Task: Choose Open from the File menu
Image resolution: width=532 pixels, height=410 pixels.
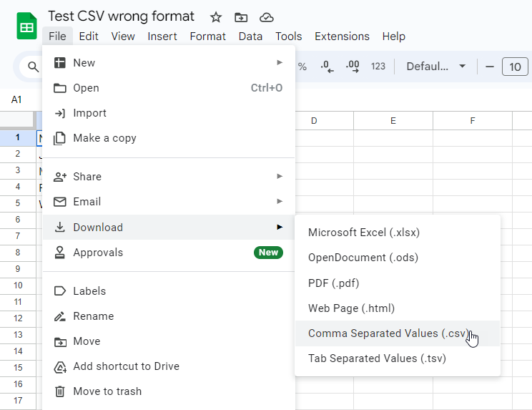Action: pyautogui.click(x=169, y=88)
